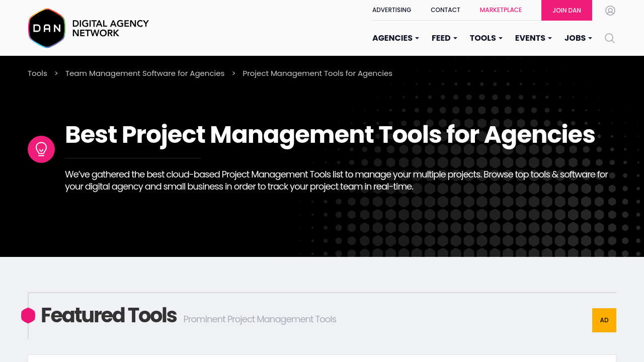Visit the Marketplace link
The height and width of the screenshot is (362, 644).
501,10
